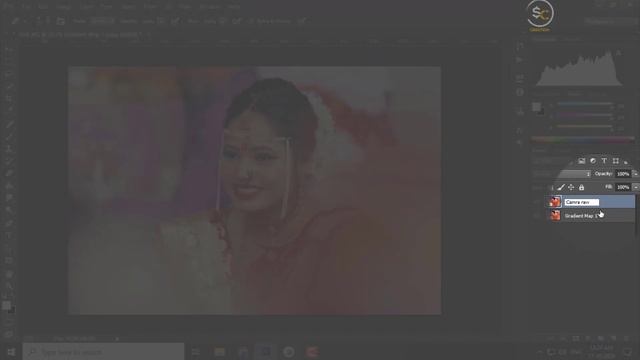
Task: Select the Horizontal Type tool
Action: tap(9, 236)
